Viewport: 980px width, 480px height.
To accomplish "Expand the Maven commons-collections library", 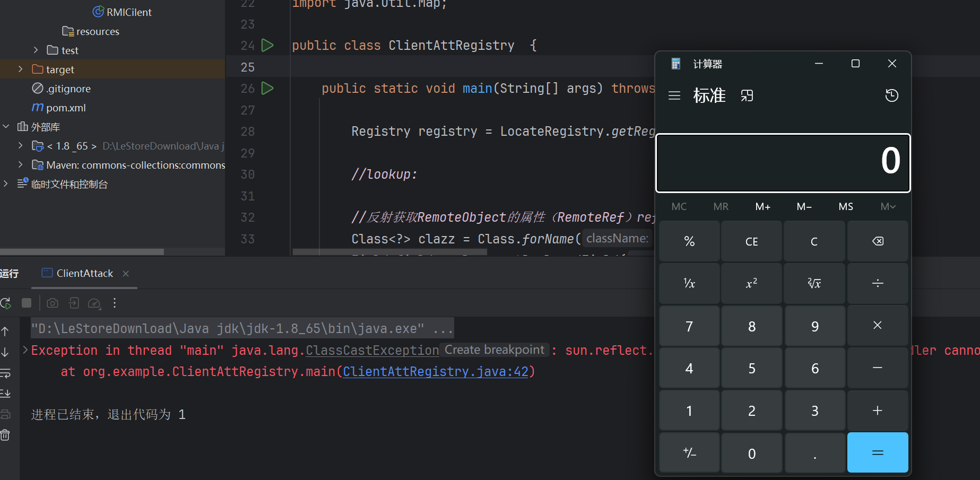I will [21, 165].
